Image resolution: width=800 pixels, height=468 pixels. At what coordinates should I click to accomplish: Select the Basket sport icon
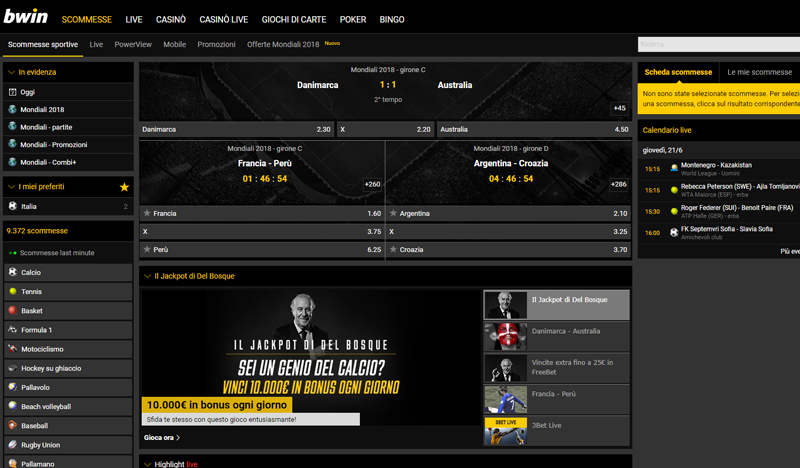coord(12,310)
